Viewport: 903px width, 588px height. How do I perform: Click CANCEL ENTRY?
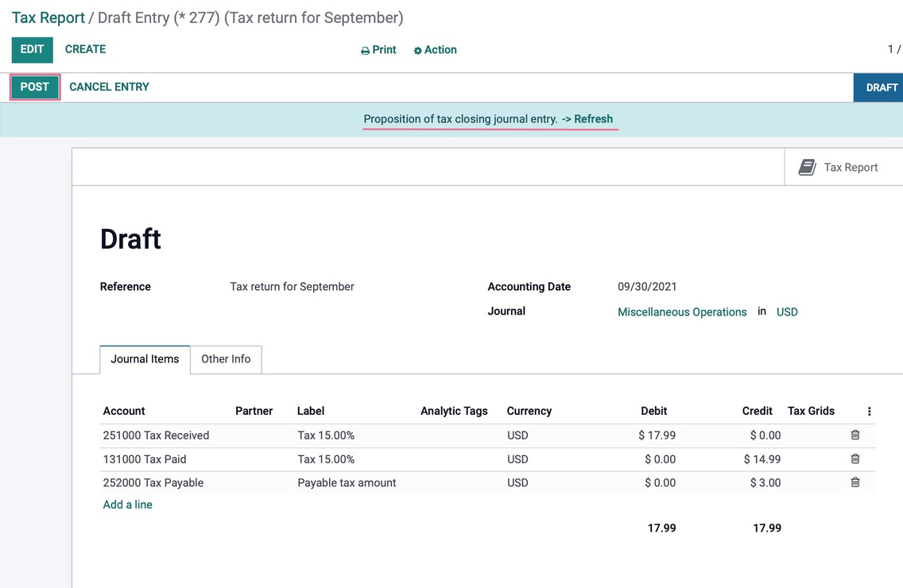[110, 87]
